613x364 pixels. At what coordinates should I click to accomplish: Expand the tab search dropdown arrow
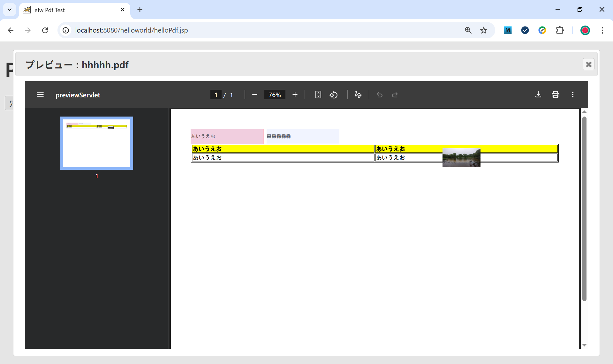(10, 10)
